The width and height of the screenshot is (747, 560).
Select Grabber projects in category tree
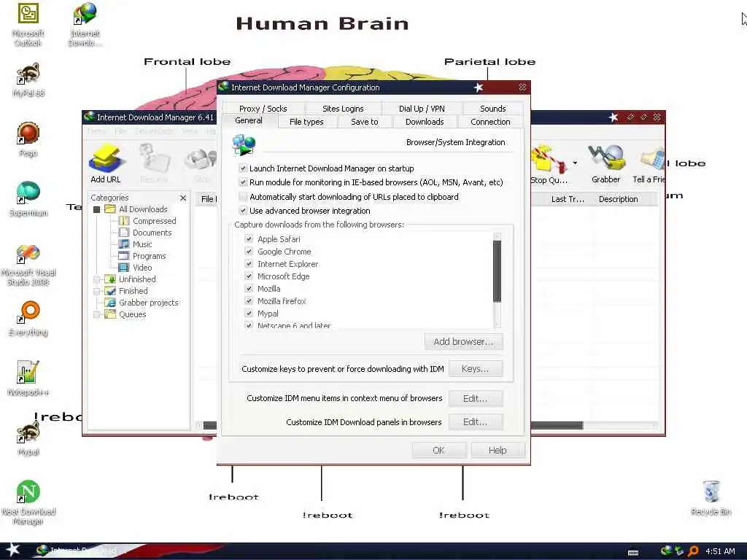149,303
